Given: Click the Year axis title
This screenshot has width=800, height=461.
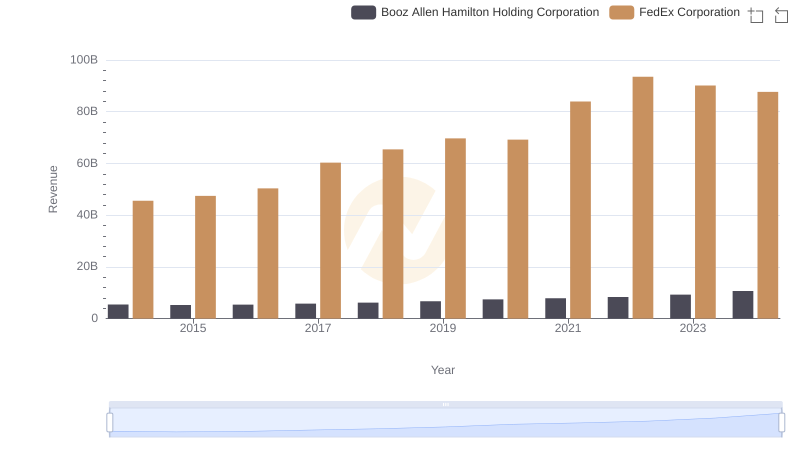Looking at the screenshot, I should click(x=443, y=370).
